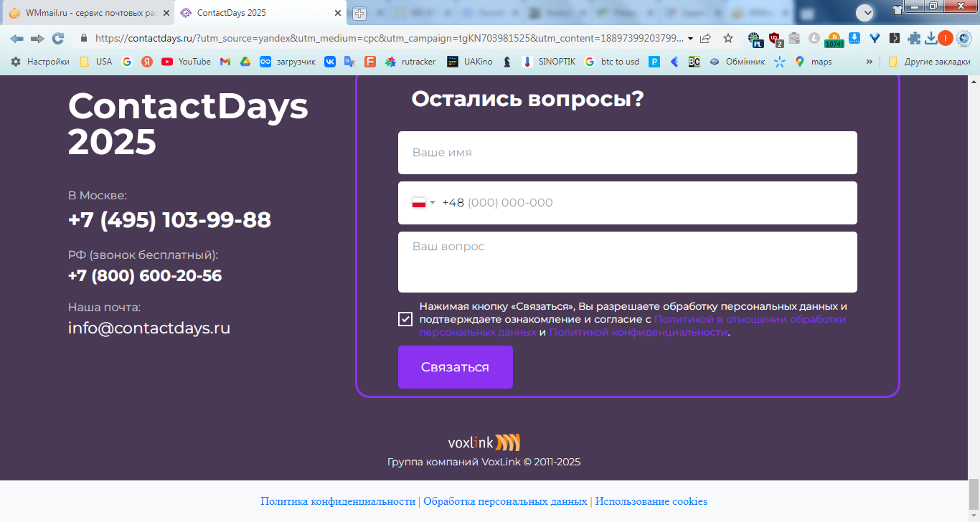Viewport: 980px width, 522px height.
Task: Open the Litecoin extension icon
Action: click(814, 39)
